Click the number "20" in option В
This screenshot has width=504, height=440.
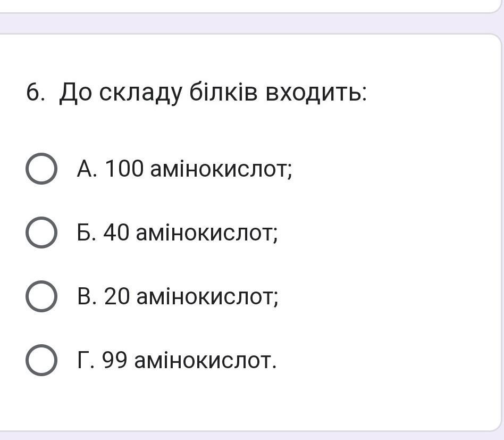pos(117,297)
